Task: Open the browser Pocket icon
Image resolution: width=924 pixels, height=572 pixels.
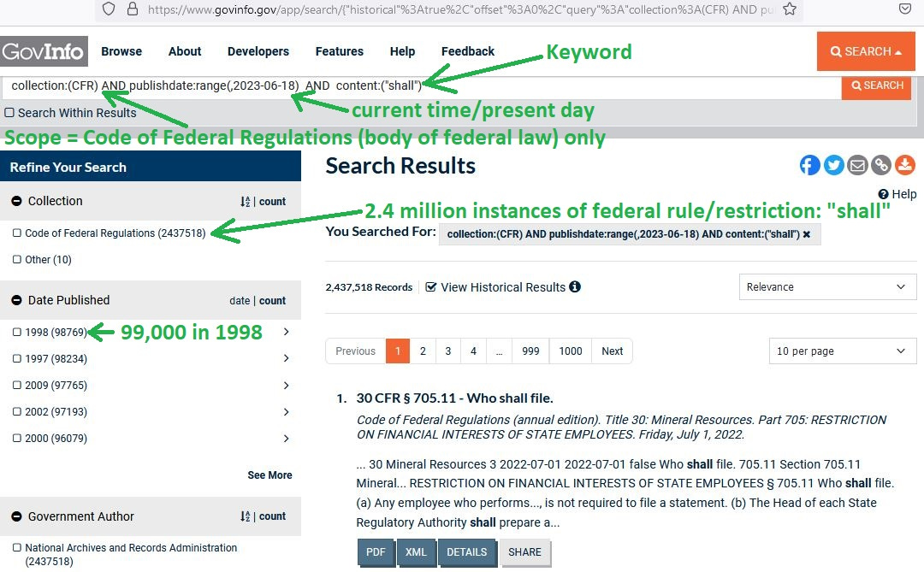Action: [905, 9]
